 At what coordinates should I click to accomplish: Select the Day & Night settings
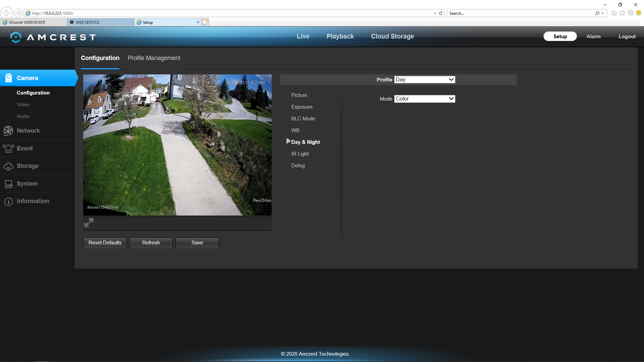point(306,142)
